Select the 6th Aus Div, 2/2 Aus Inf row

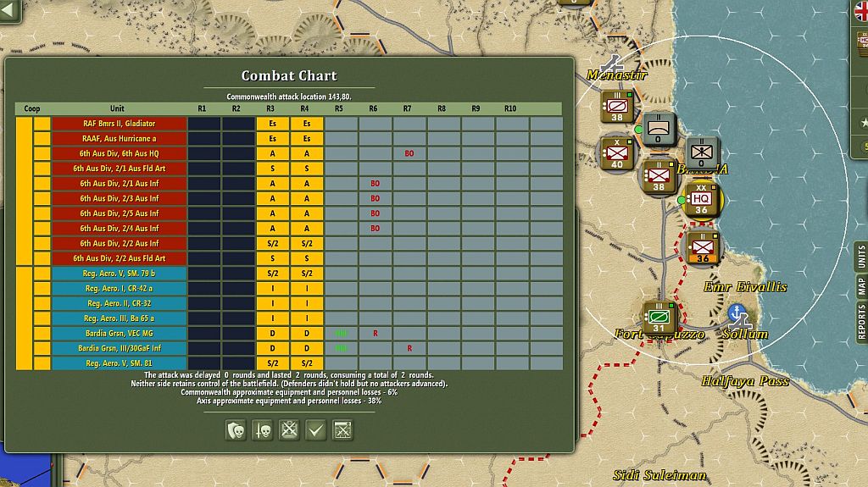pyautogui.click(x=119, y=243)
